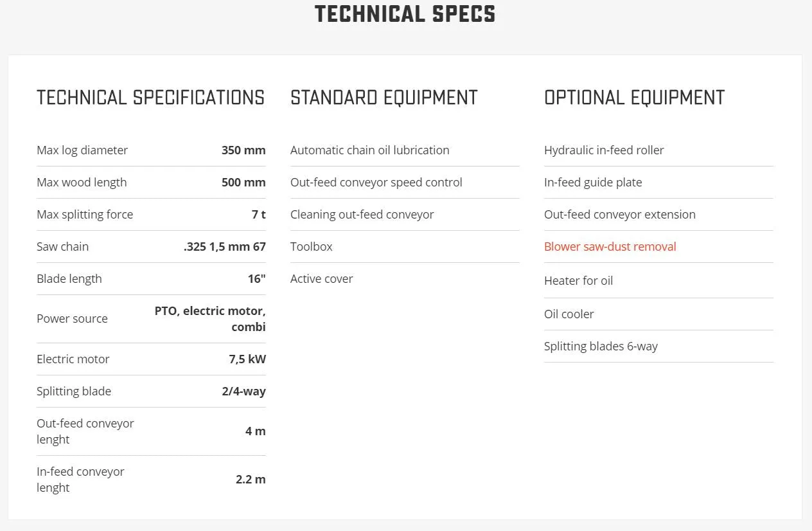Click the Saw chain .325 value

tap(225, 246)
